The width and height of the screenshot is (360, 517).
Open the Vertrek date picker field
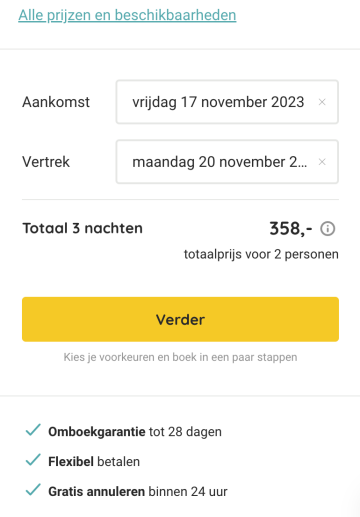227,162
